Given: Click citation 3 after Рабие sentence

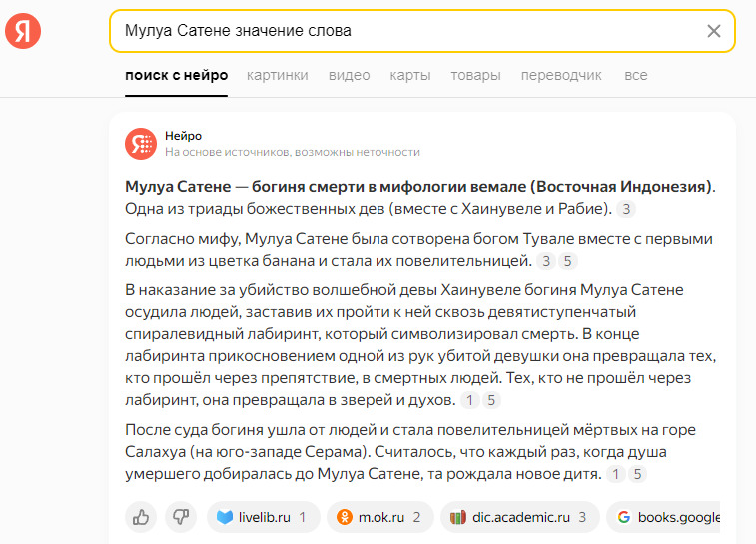Looking at the screenshot, I should [626, 210].
